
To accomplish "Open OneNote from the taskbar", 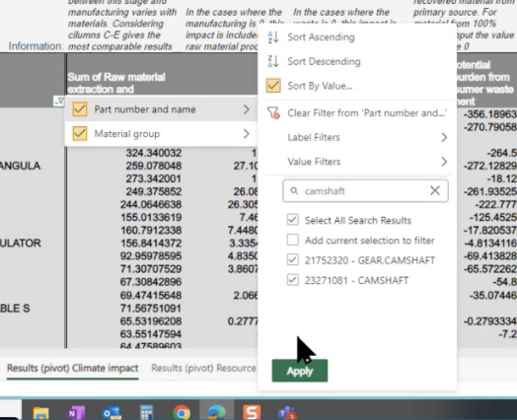I will (x=76, y=413).
